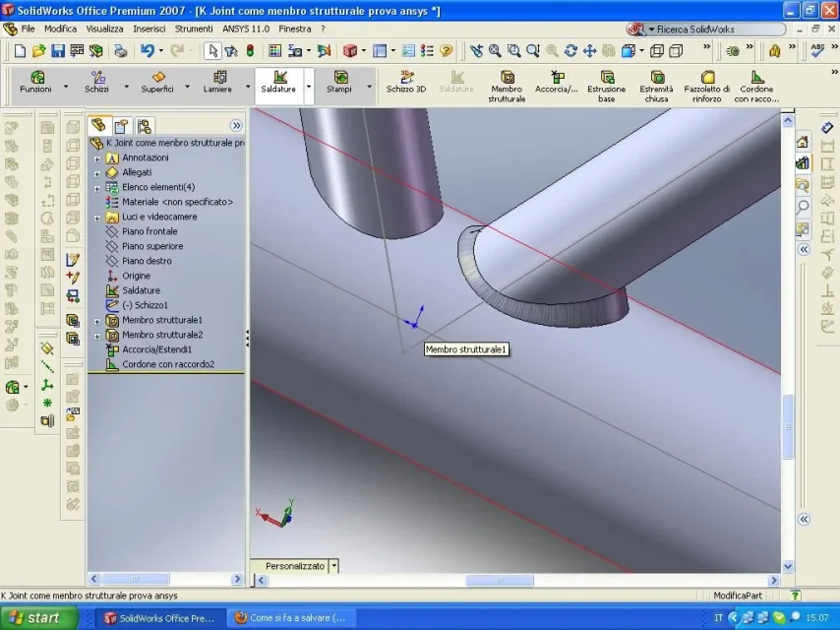Open the Schizzi toolbar group
The image size is (840, 630).
point(97,82)
